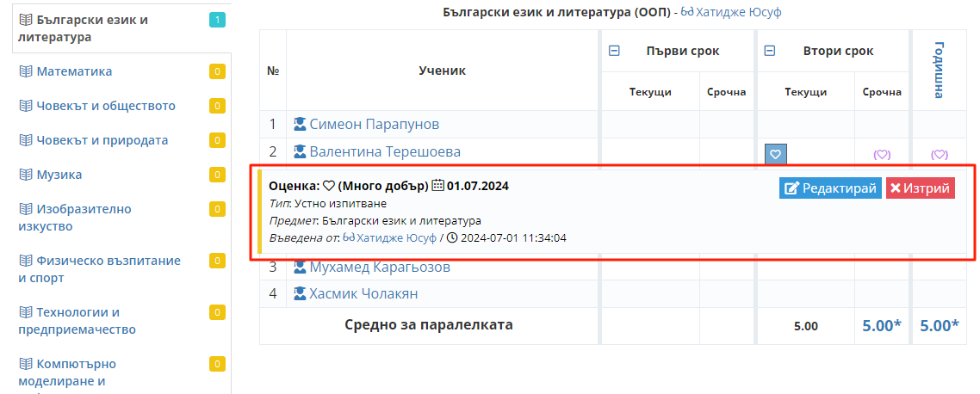Click student icon next to Симеон Парапунов
Screen dimensions: 980x394
tap(300, 124)
